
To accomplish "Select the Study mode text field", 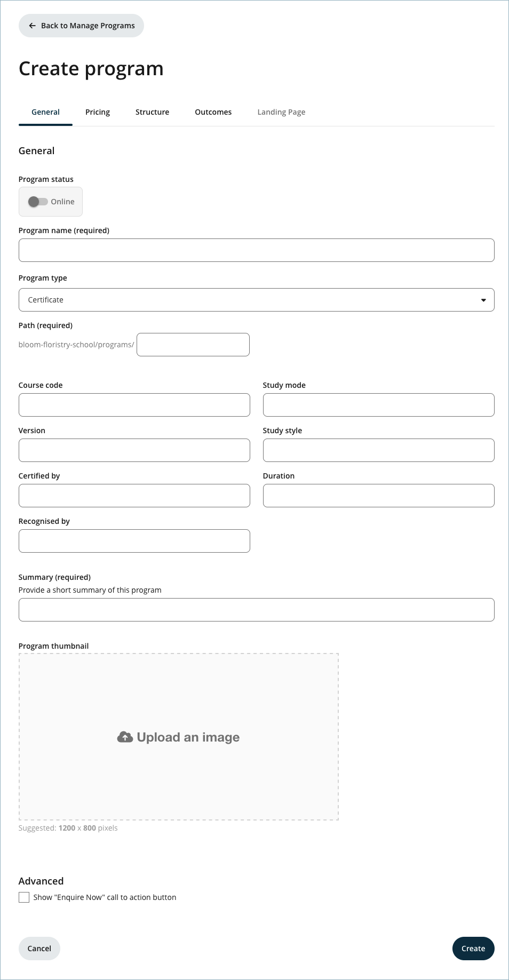I will (x=378, y=405).
